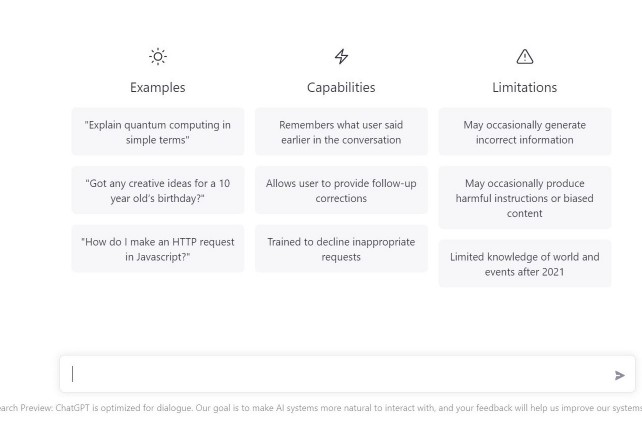Click the Limitations column heading
The width and height of the screenshot is (642, 428).
click(x=524, y=87)
